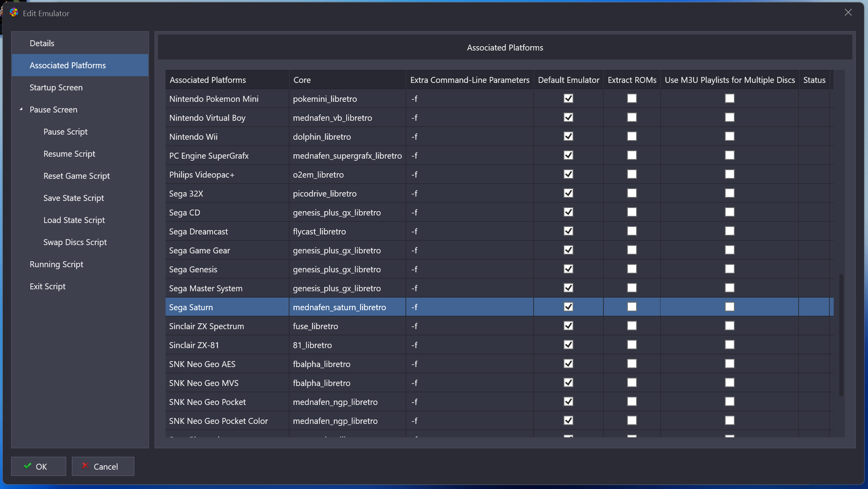
Task: Enable M3U Playlists for Nintendo Wii
Action: 730,136
